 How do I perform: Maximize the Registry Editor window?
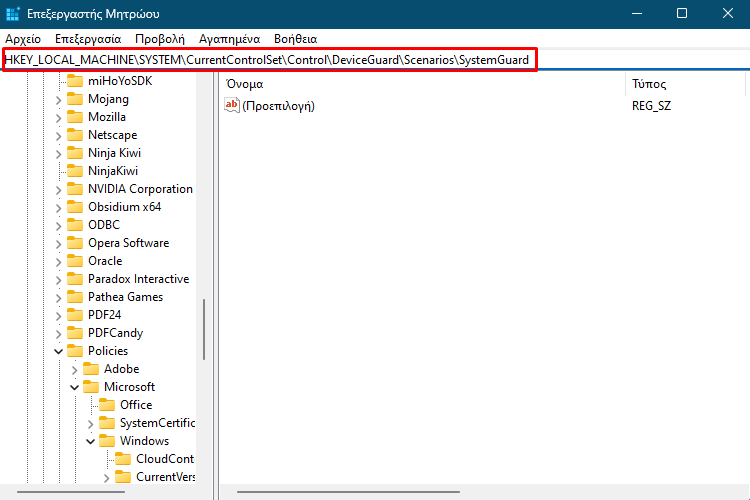682,13
